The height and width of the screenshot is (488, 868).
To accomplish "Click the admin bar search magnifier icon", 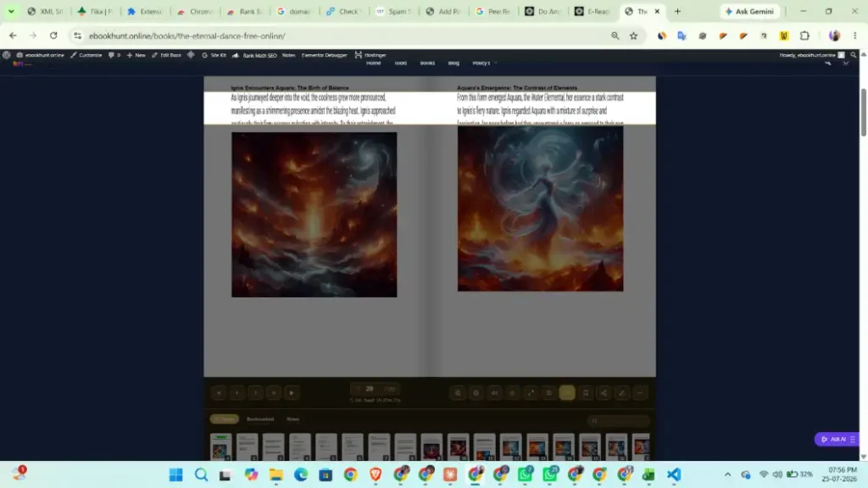I will pyautogui.click(x=853, y=55).
